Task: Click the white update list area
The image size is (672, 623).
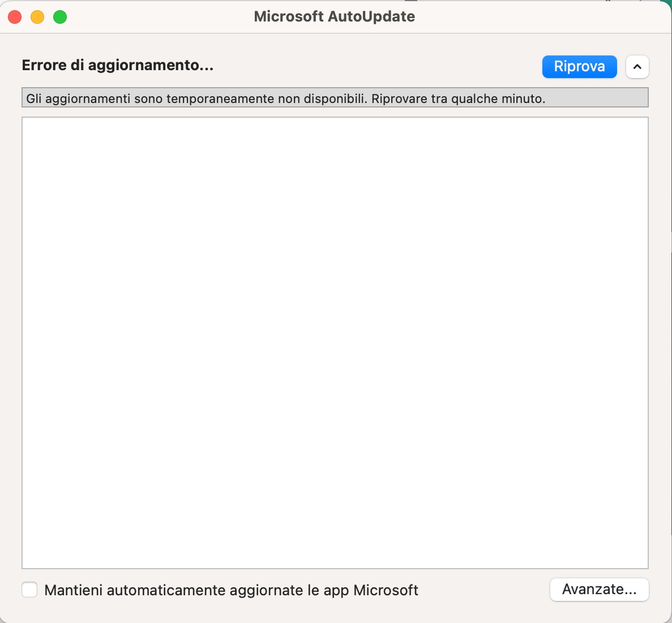Action: click(335, 343)
